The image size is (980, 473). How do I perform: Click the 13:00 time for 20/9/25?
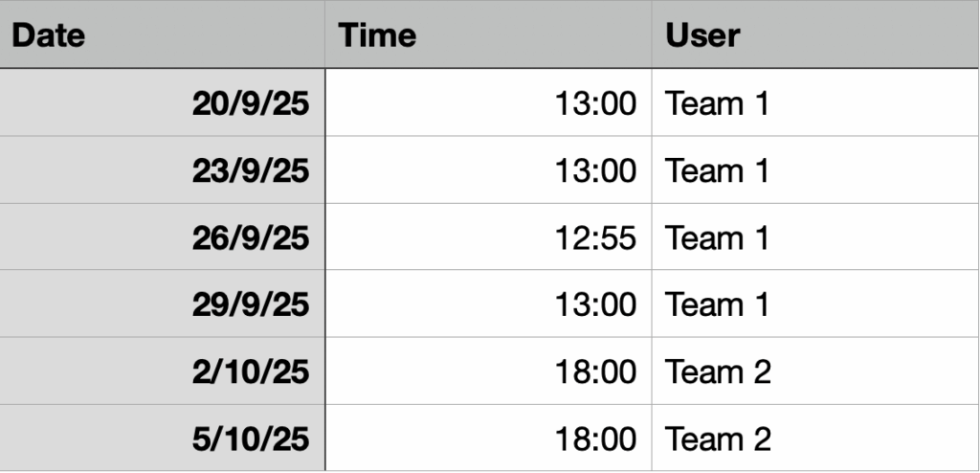(x=594, y=103)
